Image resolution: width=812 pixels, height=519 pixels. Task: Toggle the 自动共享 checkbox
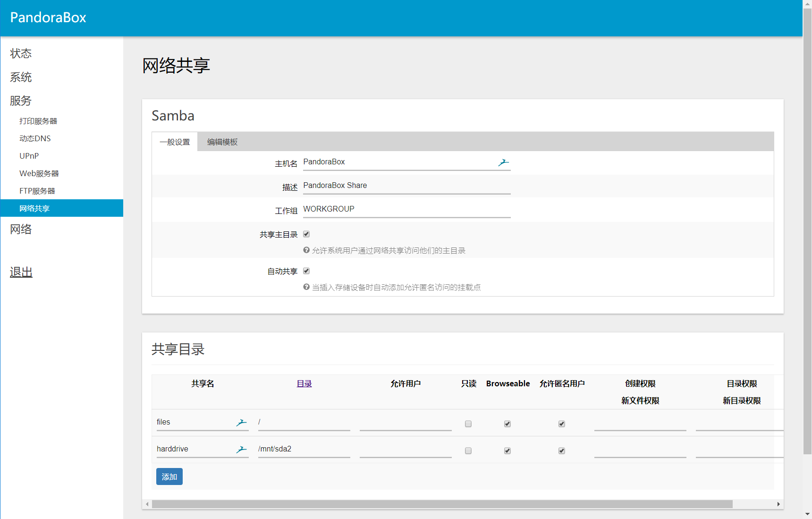pos(306,271)
